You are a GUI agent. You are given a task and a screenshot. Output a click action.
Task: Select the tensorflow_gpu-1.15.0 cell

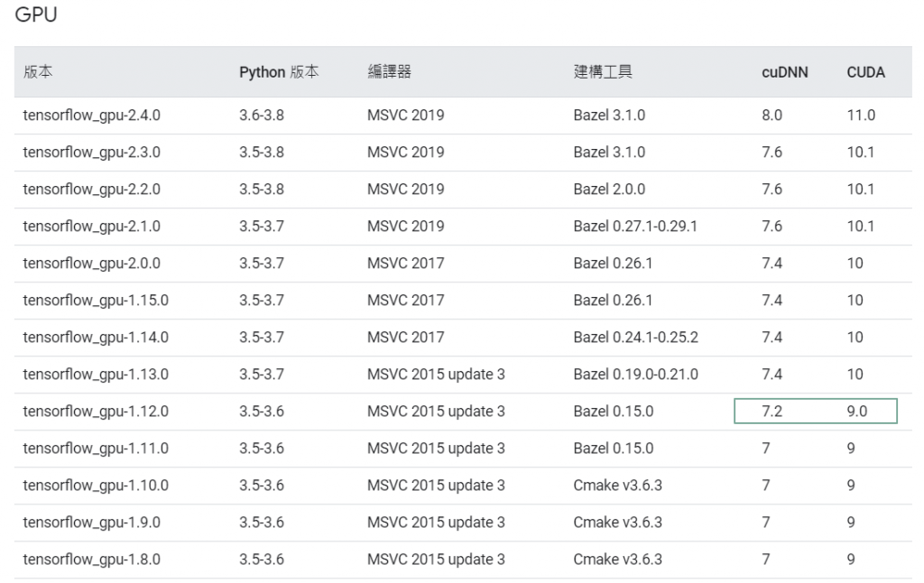pyautogui.click(x=96, y=301)
